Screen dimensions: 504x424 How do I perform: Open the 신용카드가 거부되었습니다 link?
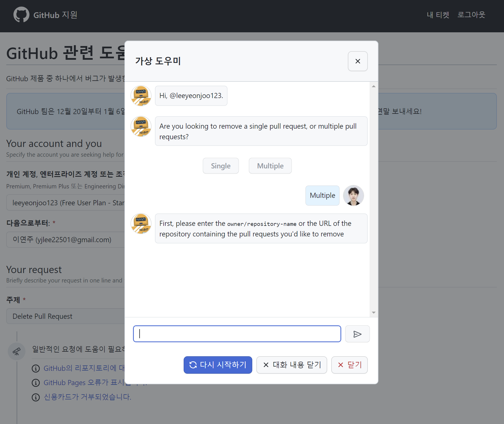click(x=87, y=397)
